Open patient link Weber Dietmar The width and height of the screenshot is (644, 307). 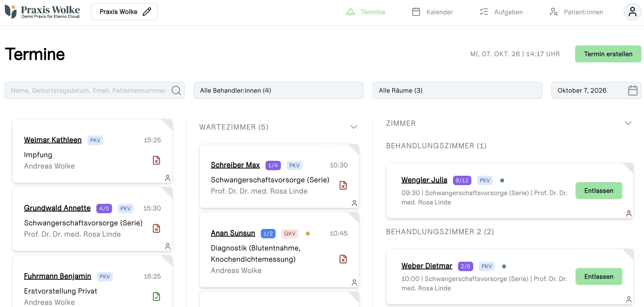[x=427, y=266]
